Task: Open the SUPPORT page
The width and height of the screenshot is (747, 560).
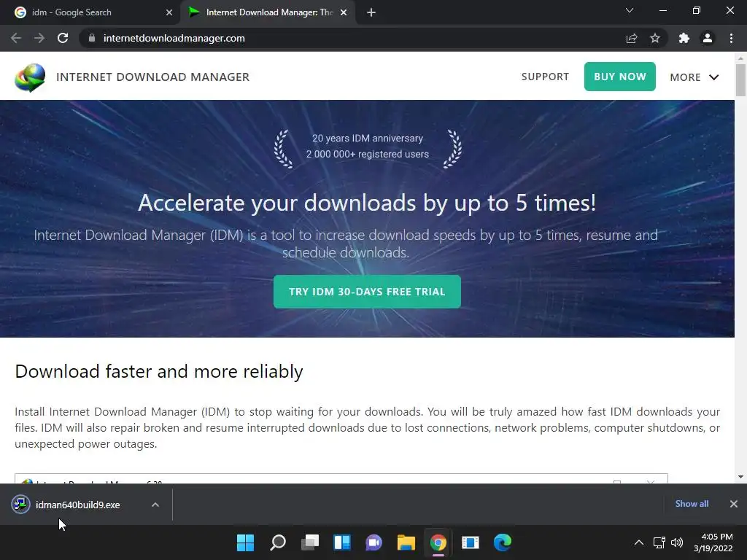Action: point(545,77)
